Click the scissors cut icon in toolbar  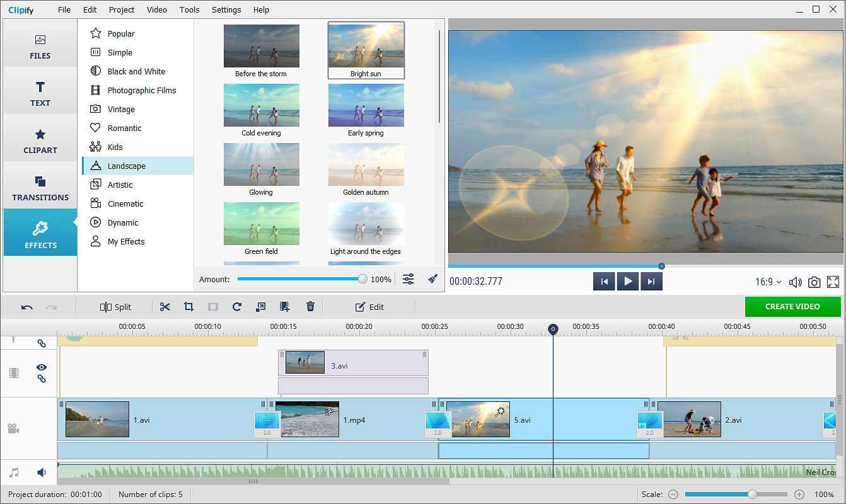165,307
